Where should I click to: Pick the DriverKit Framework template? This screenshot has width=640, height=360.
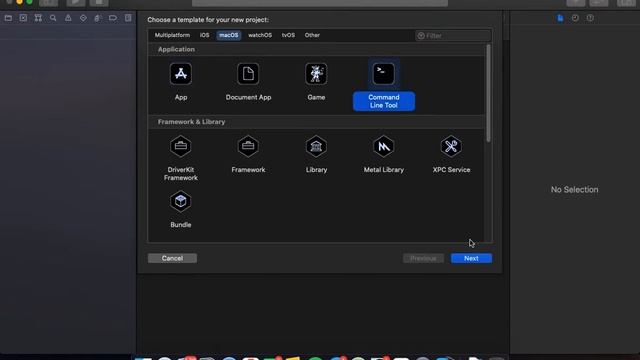click(x=181, y=158)
